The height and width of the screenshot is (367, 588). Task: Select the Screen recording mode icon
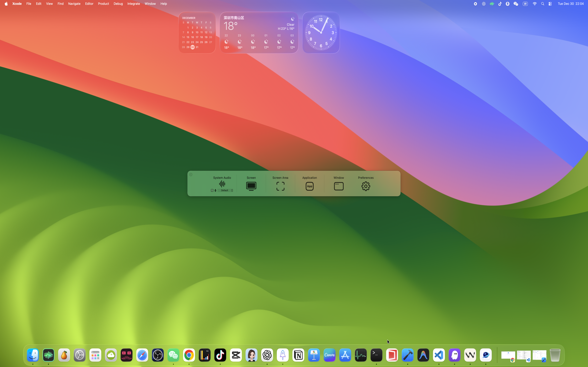pyautogui.click(x=251, y=186)
